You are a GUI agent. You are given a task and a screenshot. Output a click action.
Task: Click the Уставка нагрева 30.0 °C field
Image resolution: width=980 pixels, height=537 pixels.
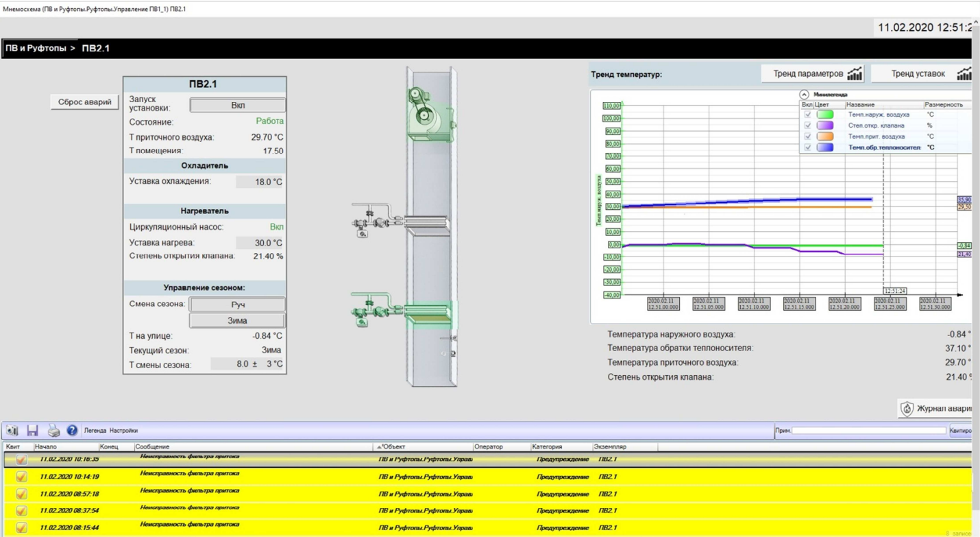[260, 243]
